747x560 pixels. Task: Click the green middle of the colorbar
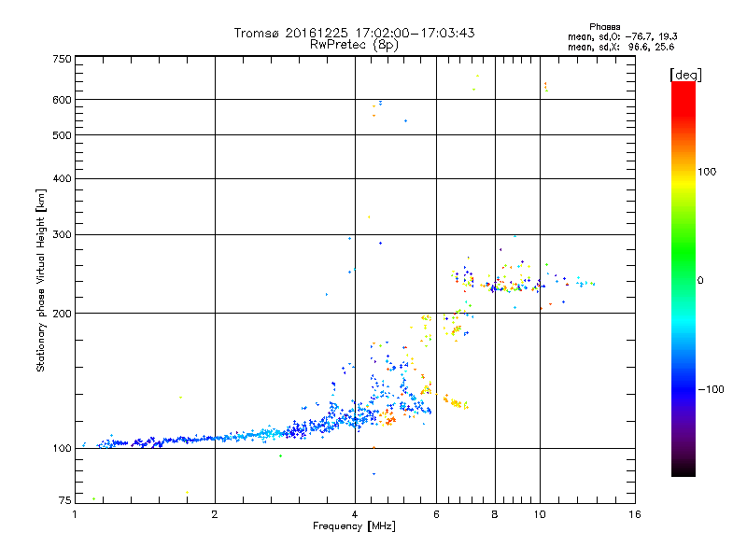point(684,252)
